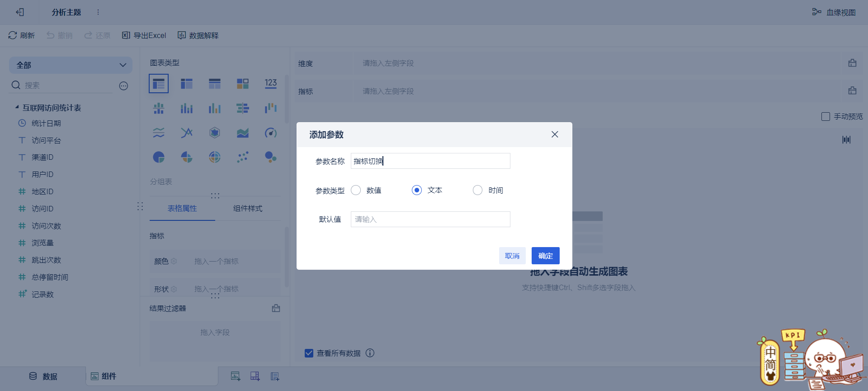Select the scatter plot icon

pos(243,157)
